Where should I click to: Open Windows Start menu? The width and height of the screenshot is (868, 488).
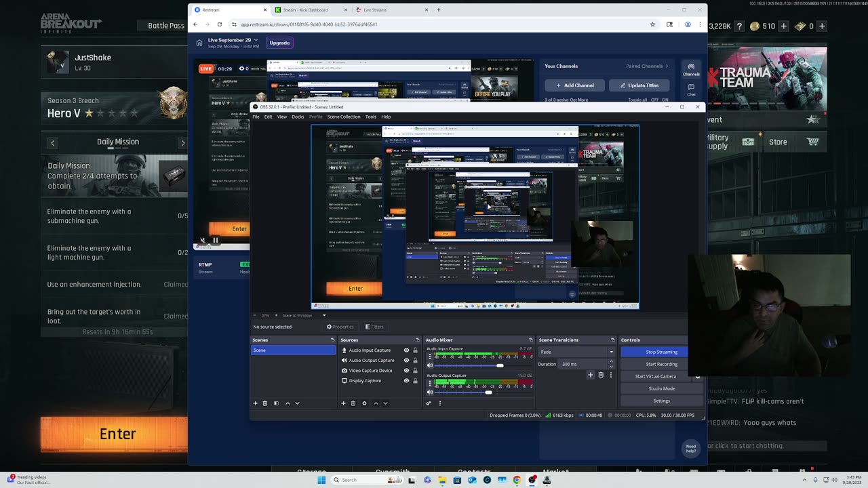pyautogui.click(x=321, y=480)
